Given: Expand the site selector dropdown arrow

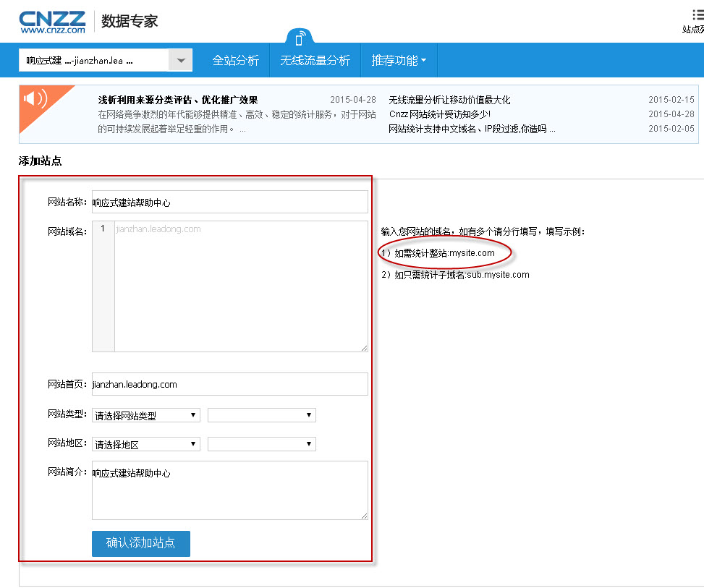Looking at the screenshot, I should (x=180, y=60).
